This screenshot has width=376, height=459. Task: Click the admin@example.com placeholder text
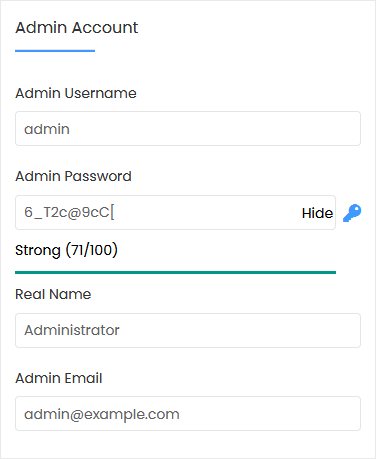102,414
